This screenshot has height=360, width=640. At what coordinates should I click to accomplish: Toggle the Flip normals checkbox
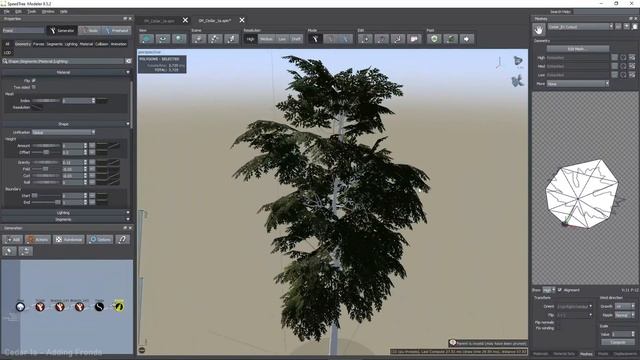point(558,322)
